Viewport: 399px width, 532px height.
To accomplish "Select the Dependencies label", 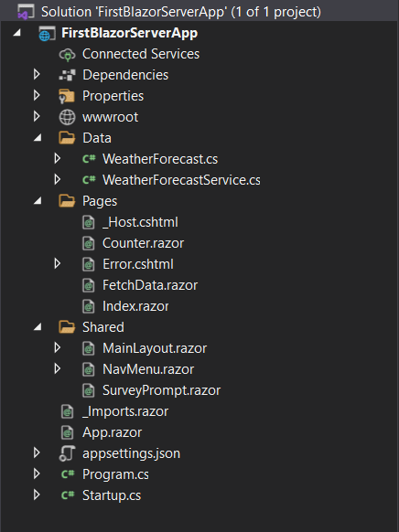I will click(x=125, y=75).
